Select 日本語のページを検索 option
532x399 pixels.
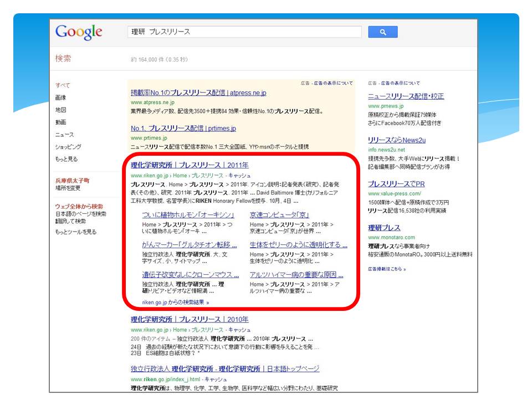pos(81,214)
